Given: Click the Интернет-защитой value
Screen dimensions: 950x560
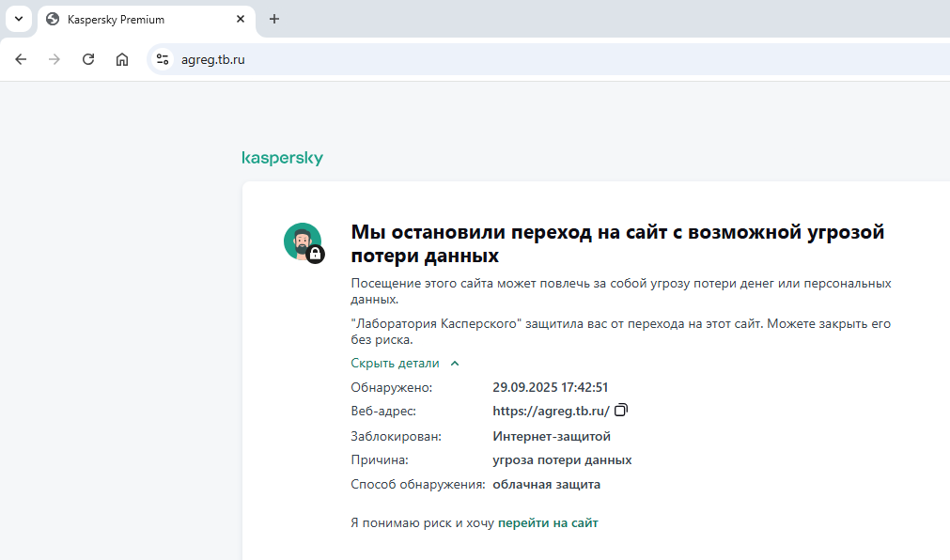Looking at the screenshot, I should click(x=552, y=436).
